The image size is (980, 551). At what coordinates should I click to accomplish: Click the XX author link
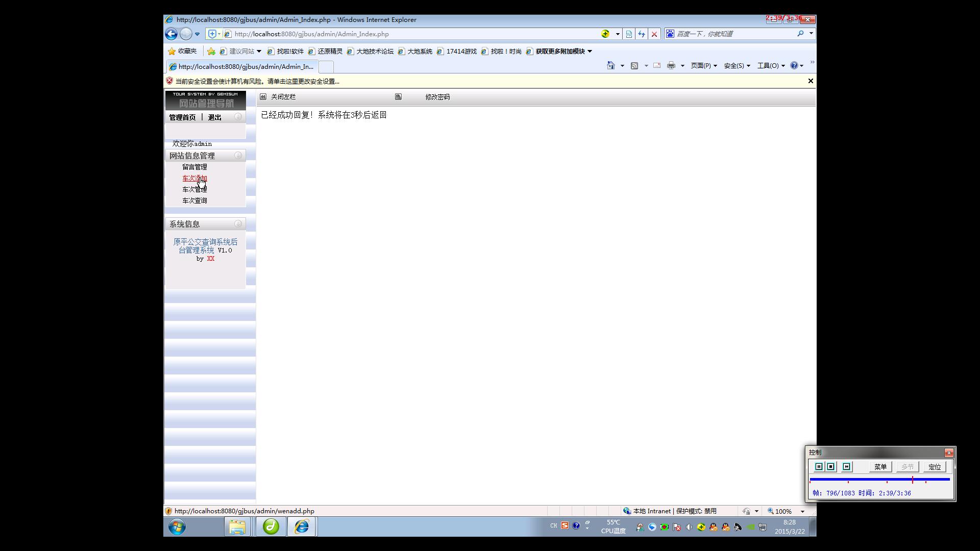coord(210,259)
